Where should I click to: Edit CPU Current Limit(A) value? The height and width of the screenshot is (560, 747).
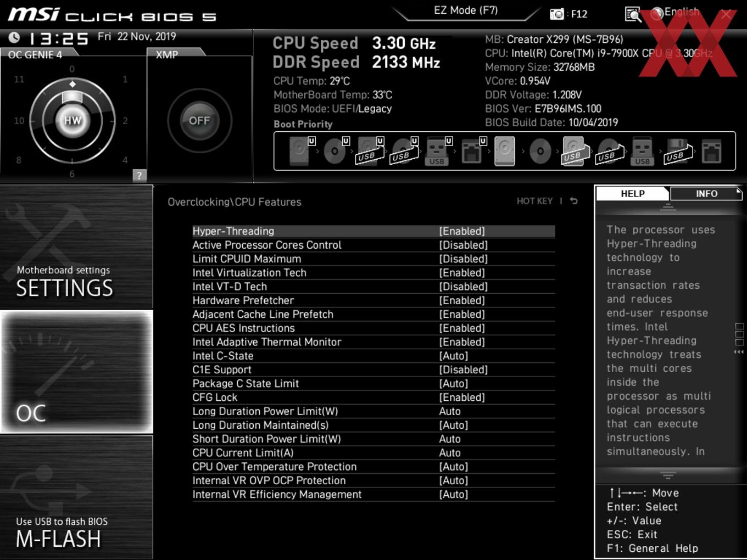click(374, 453)
